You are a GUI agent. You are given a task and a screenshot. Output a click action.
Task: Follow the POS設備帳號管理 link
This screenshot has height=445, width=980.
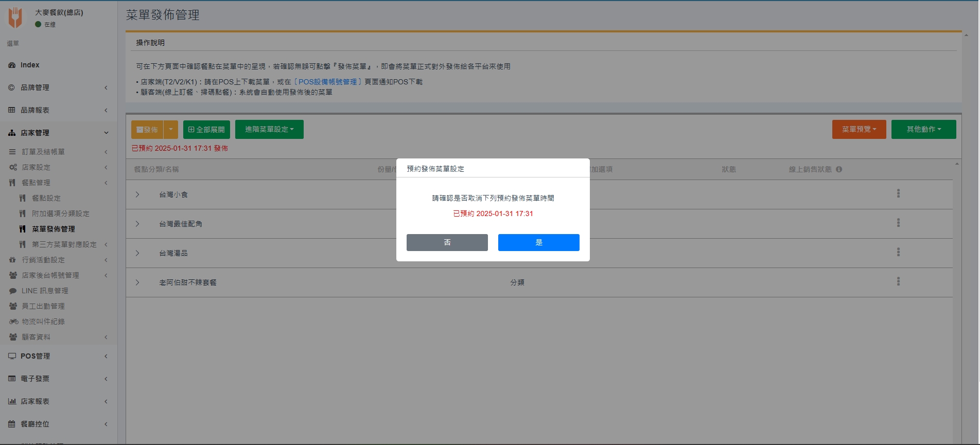[x=328, y=82]
